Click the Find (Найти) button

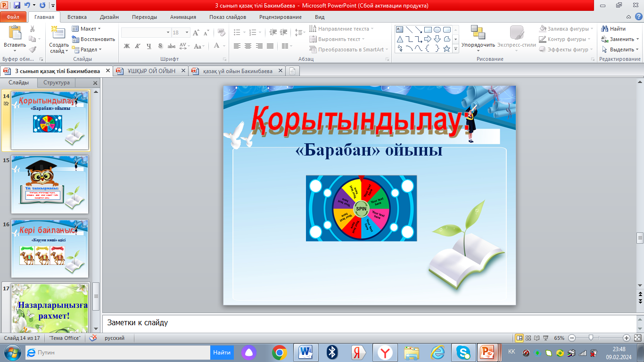613,29
